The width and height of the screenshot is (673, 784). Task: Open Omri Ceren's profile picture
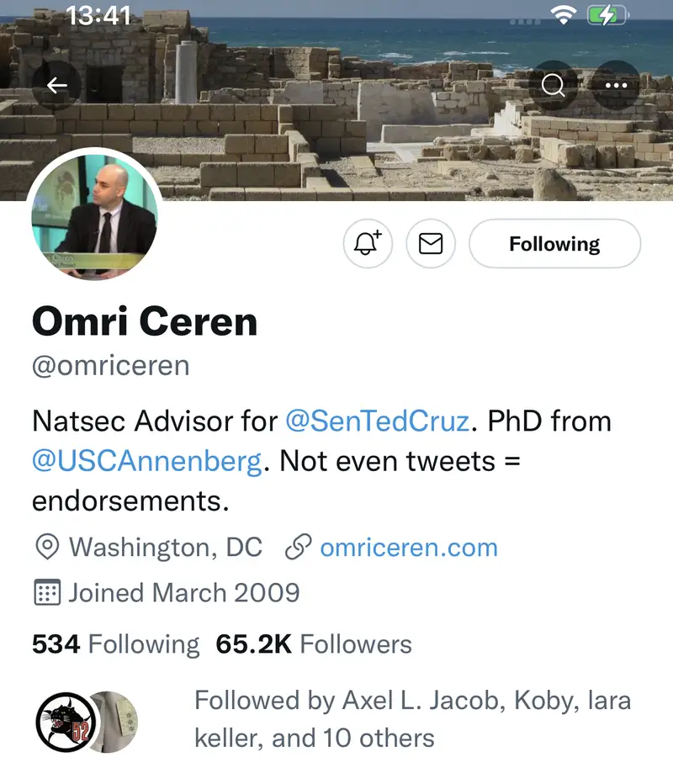pyautogui.click(x=94, y=215)
